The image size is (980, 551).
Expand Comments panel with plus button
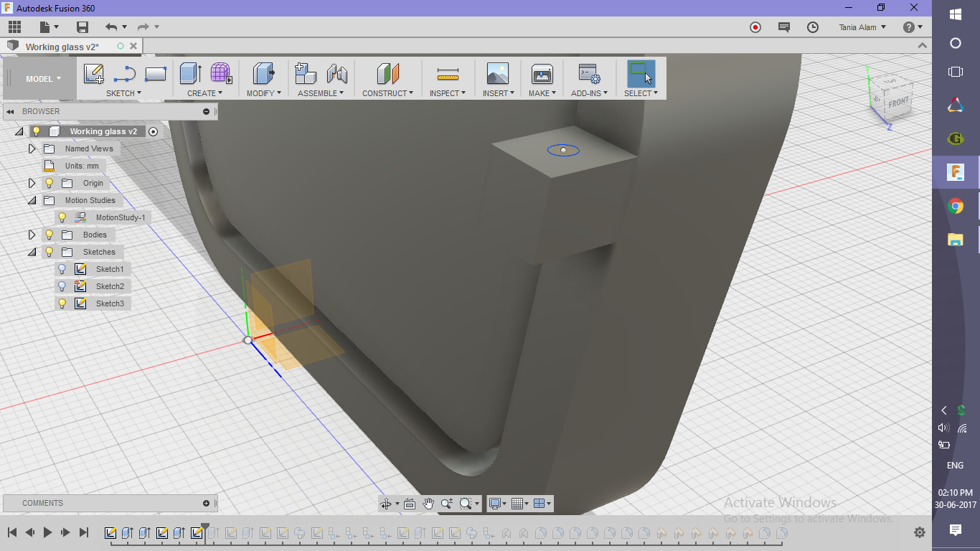point(207,503)
